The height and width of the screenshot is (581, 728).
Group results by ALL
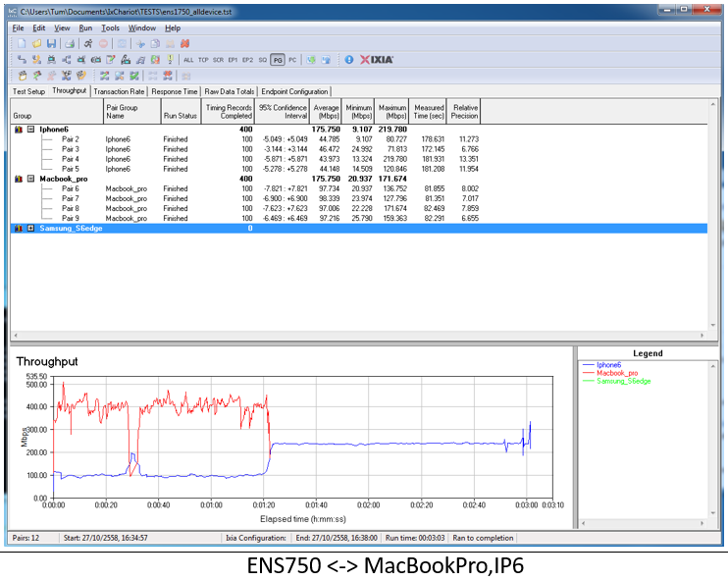[188, 60]
